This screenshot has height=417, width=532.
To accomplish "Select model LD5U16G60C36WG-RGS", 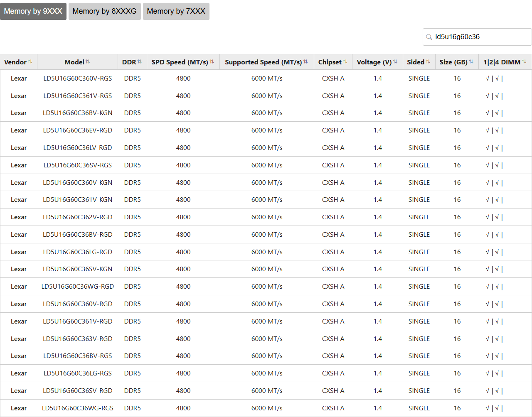I will [x=78, y=408].
